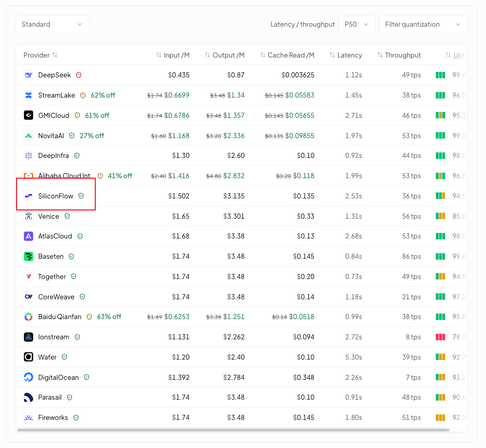This screenshot has height=448, width=486.
Task: Click the Together 0.73s latency value
Action: (353, 277)
